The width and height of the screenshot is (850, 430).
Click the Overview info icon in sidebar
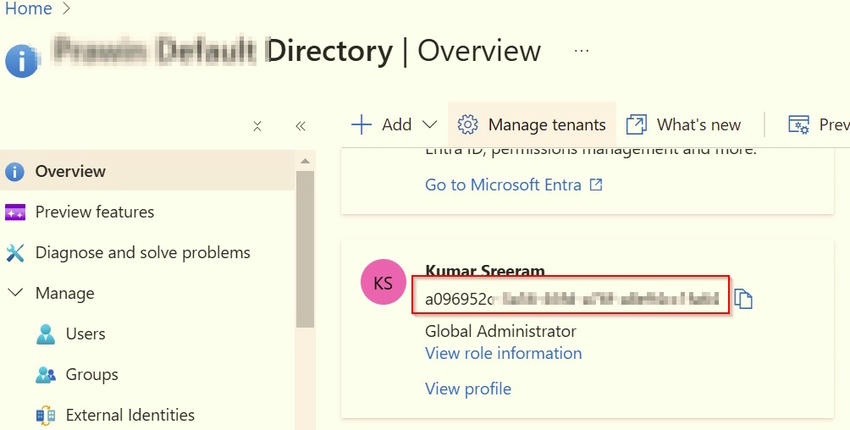(15, 172)
